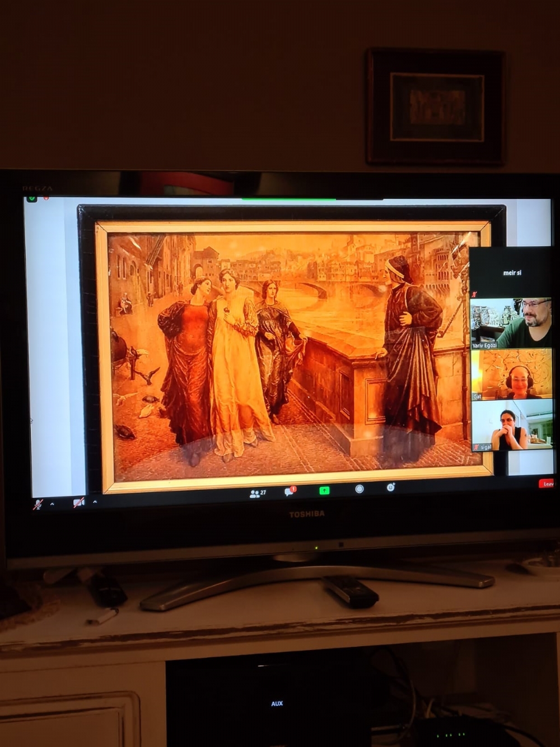Select the meir si participant tile

coord(511,272)
